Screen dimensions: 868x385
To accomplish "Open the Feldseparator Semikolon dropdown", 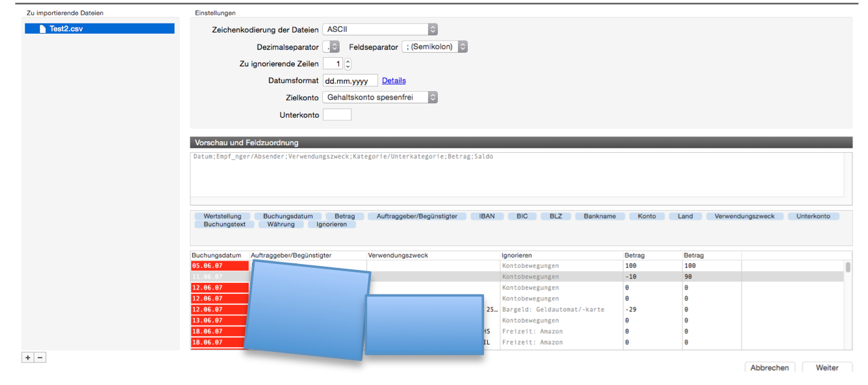I will point(435,47).
